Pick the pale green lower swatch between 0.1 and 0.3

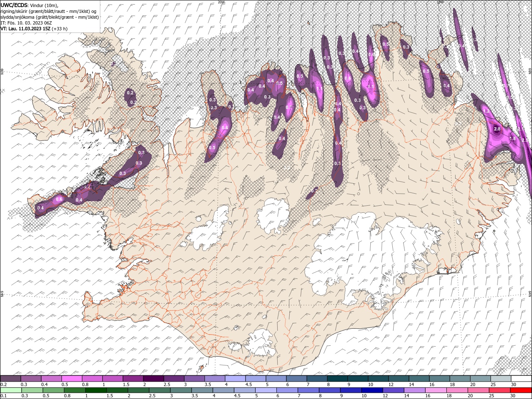tap(11, 390)
